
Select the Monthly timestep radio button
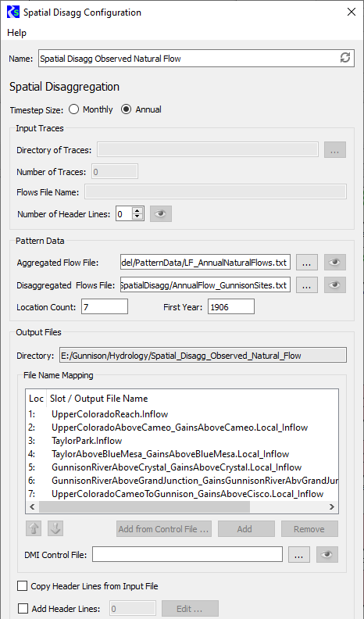click(x=73, y=109)
